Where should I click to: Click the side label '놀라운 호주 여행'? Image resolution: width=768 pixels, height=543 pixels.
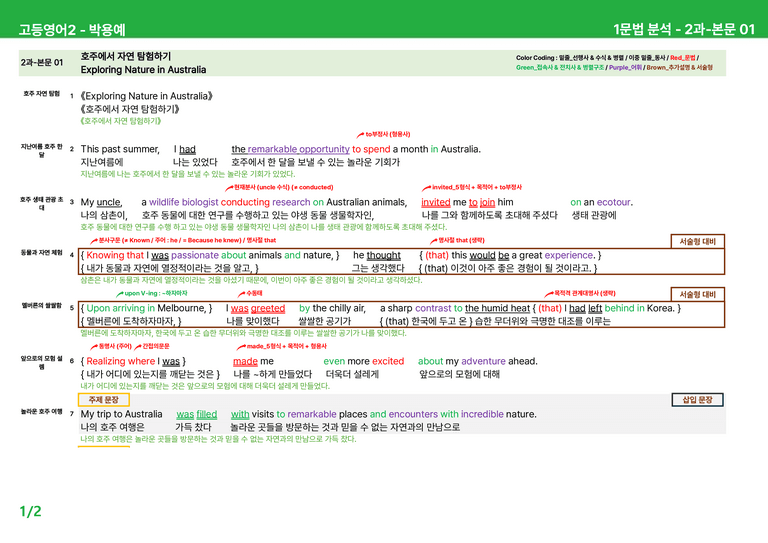click(x=42, y=411)
